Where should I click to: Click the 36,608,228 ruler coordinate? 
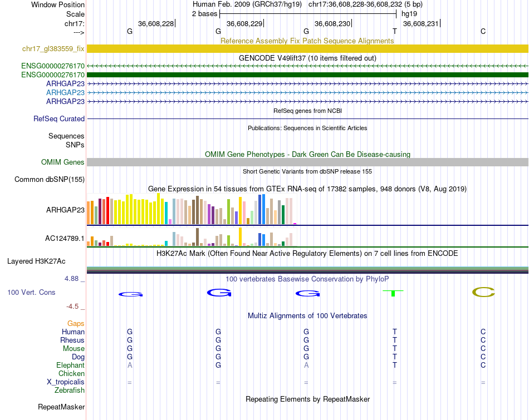(x=156, y=23)
